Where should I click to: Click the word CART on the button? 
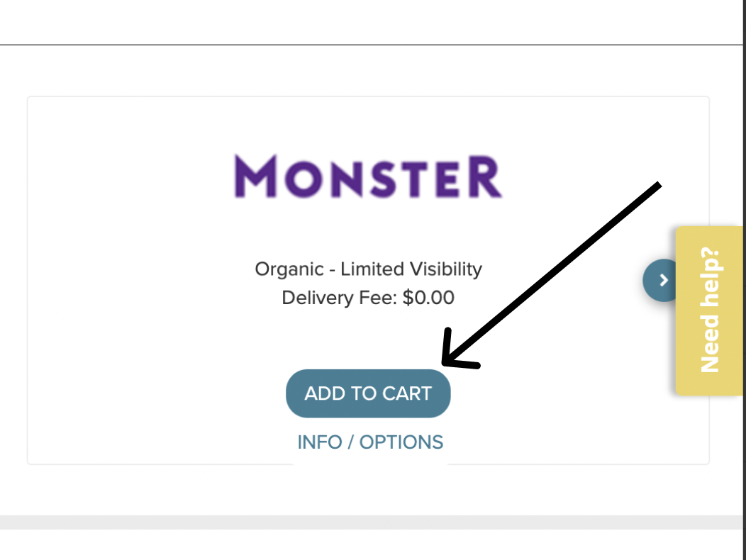[407, 393]
